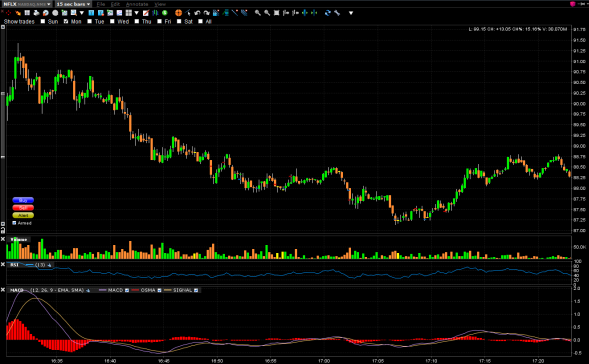Screen dimensions: 589x364
Task: Click the red Sell button
Action: point(23,208)
